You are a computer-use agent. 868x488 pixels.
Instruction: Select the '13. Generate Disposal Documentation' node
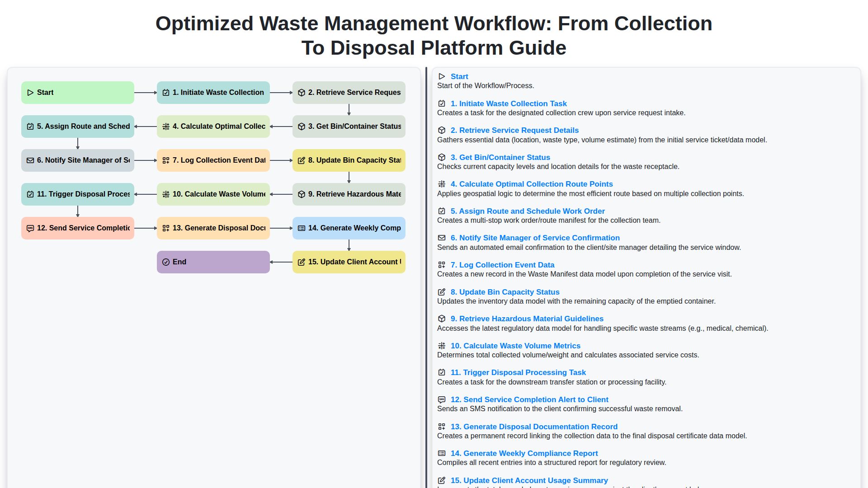click(x=213, y=228)
